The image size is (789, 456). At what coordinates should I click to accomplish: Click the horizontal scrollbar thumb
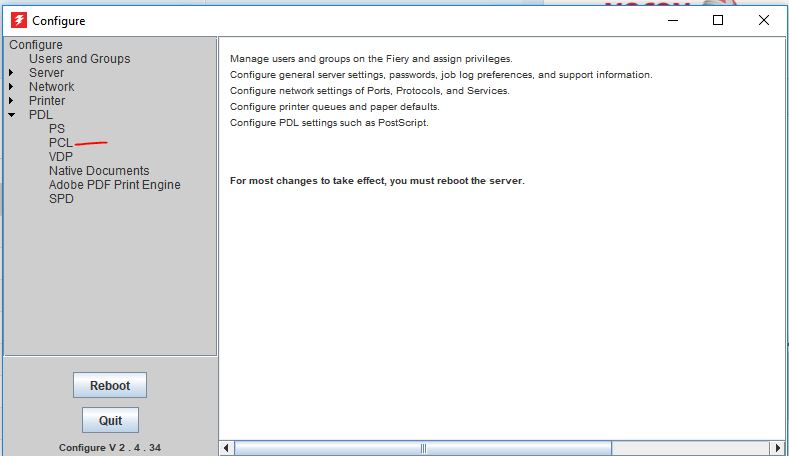[x=422, y=448]
